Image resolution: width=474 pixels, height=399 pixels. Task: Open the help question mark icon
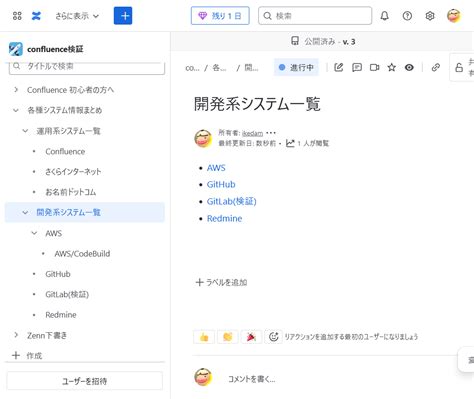tap(407, 16)
